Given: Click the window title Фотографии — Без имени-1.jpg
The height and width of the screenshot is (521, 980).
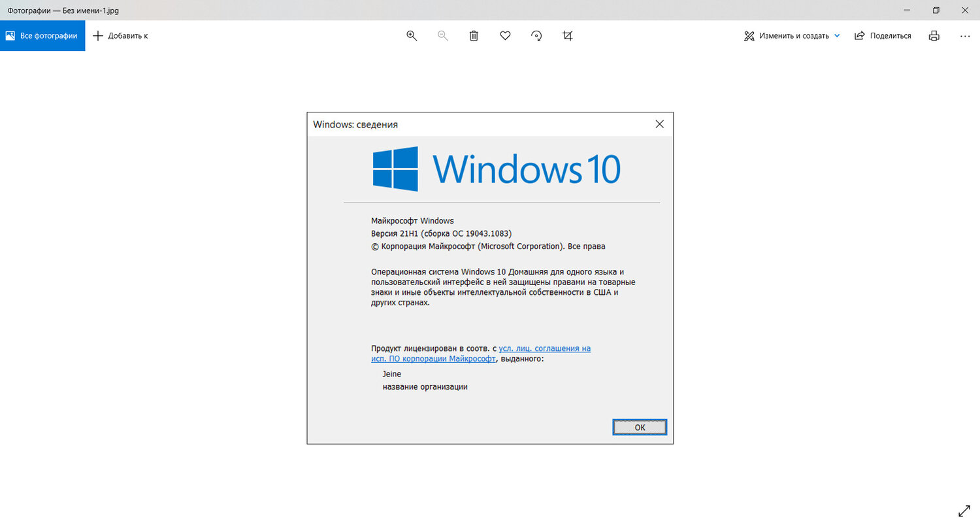Looking at the screenshot, I should [63, 10].
